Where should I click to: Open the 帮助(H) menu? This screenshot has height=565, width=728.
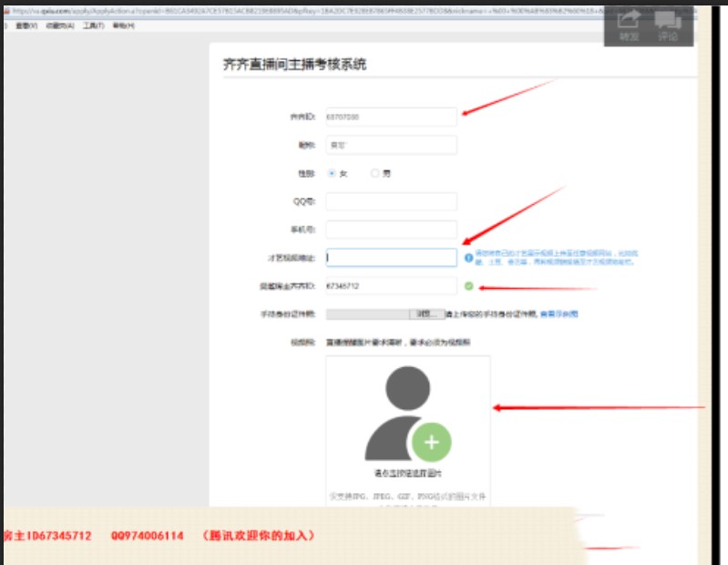(x=124, y=26)
